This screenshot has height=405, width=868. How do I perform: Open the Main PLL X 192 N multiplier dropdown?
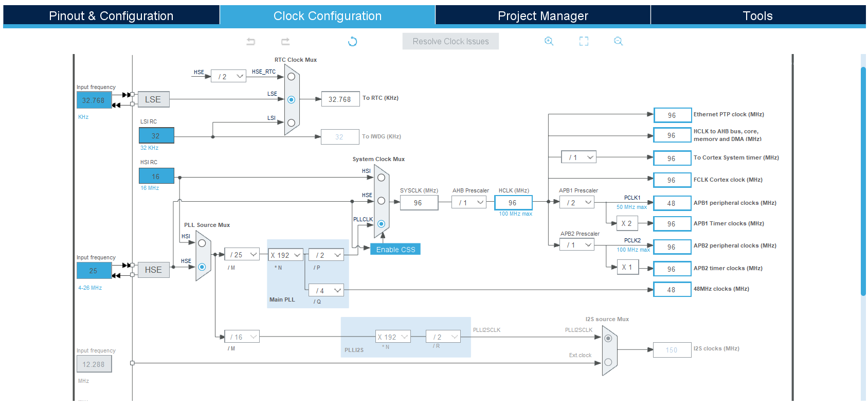285,255
